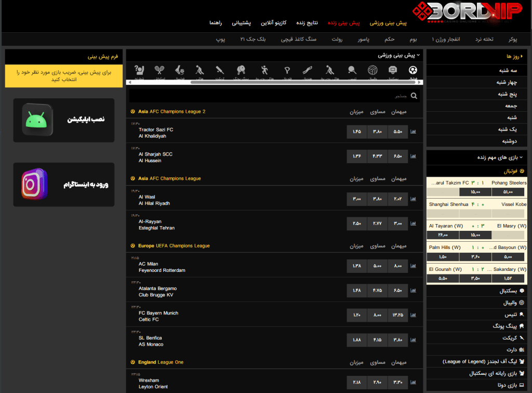Open stats chart for Atalanta Bergamo match
This screenshot has width=532, height=393.
413,291
